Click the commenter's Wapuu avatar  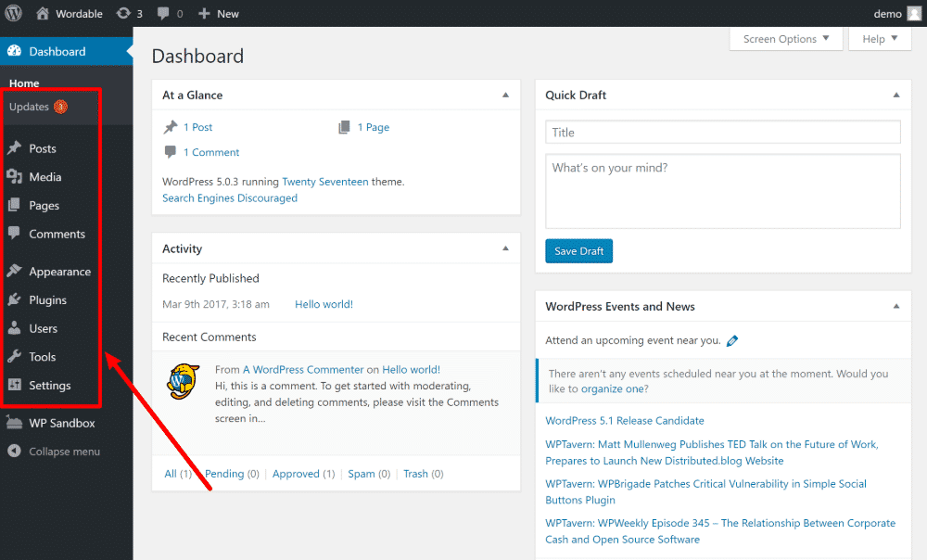[184, 381]
